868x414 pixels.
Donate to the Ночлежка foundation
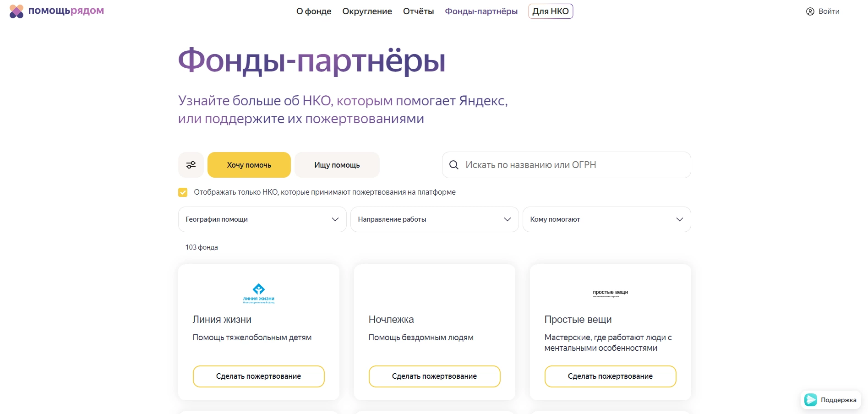point(434,376)
